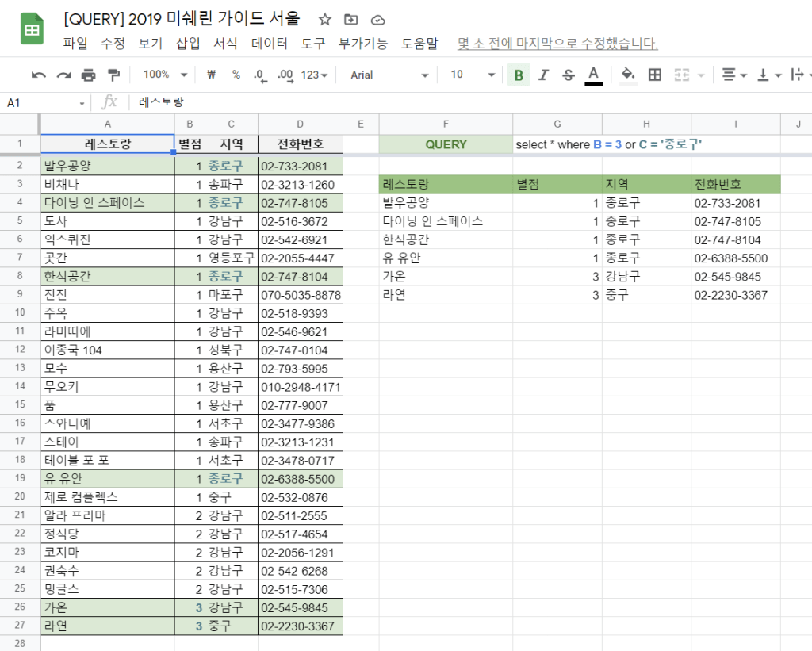
Task: Click the last edited time link
Action: (557, 44)
